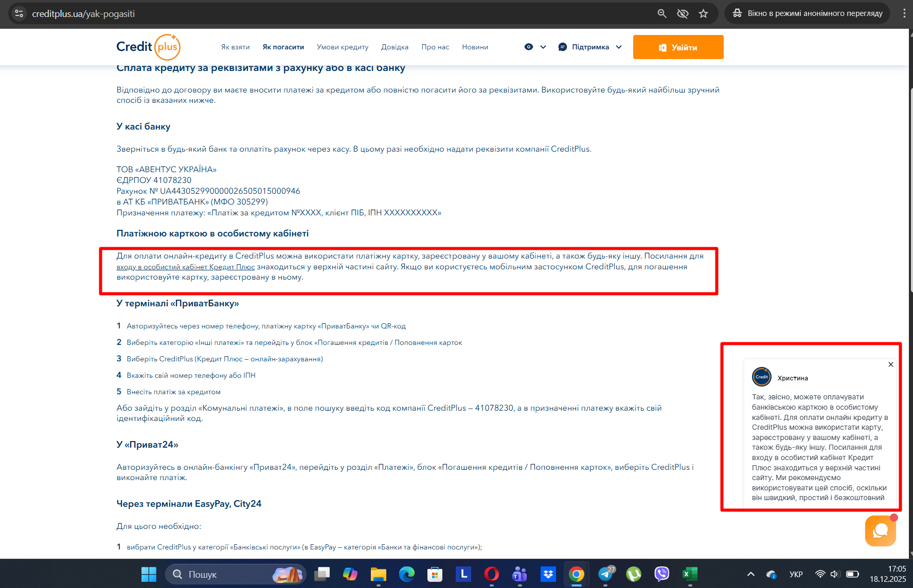Click the Через термінали EasyPay, City24 heading

pyautogui.click(x=189, y=504)
